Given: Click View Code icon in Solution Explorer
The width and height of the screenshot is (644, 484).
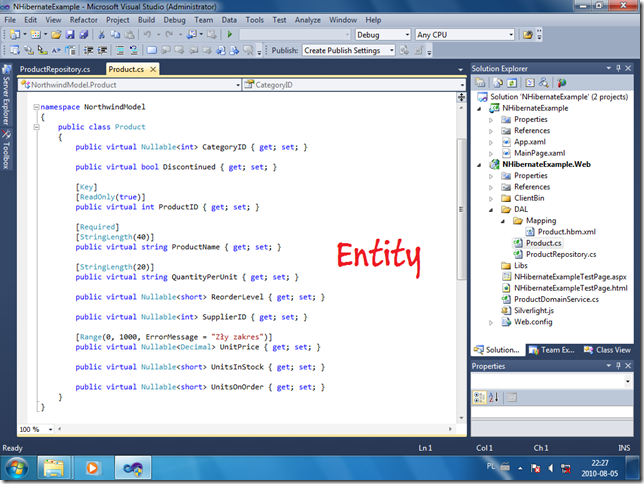Looking at the screenshot, I should click(530, 83).
